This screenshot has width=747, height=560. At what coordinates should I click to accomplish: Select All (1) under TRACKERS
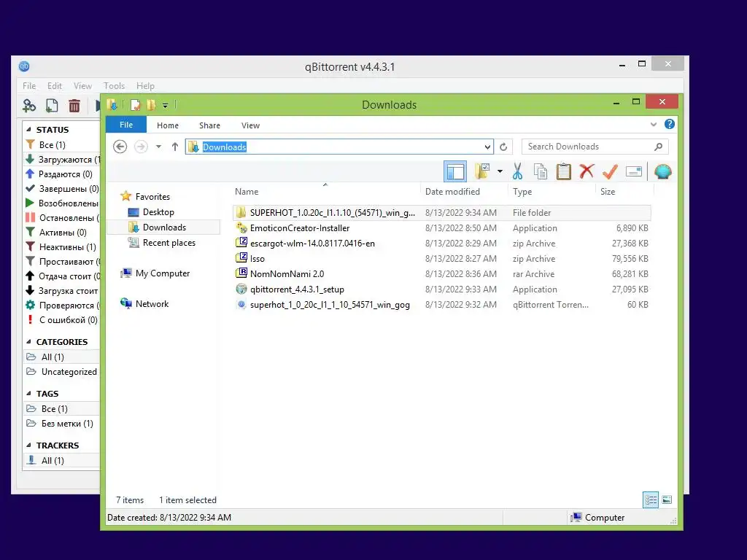[x=61, y=461]
